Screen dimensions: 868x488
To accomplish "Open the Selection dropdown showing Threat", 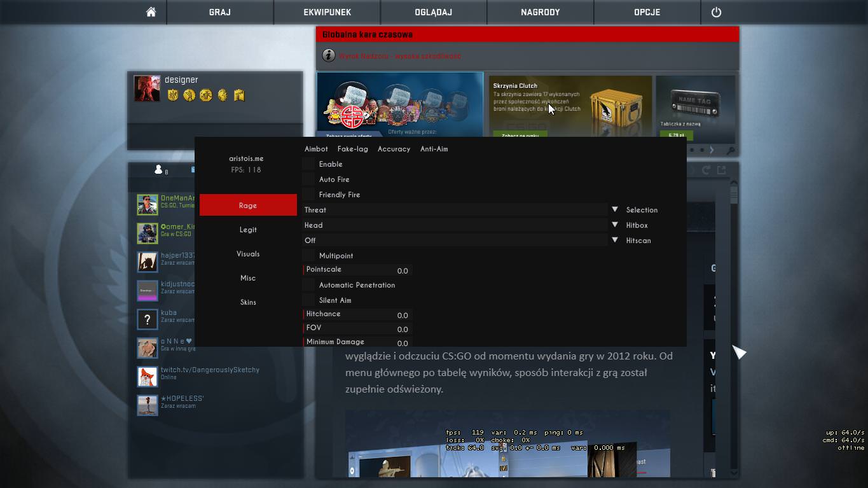I will point(455,209).
